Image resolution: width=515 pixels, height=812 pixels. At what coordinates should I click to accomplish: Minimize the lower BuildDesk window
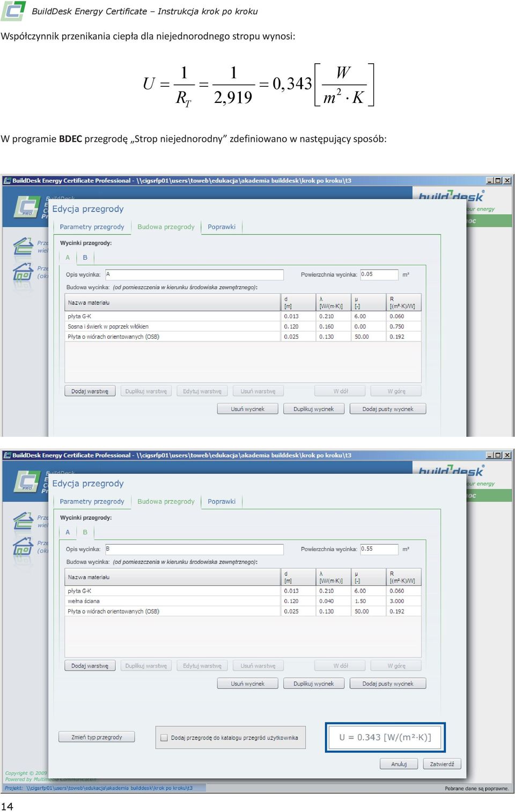[x=489, y=455]
